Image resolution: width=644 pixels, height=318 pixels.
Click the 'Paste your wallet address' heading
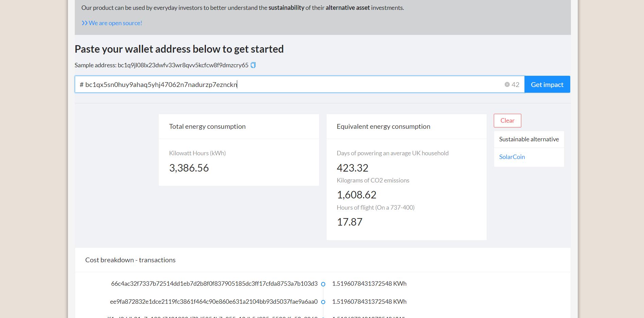179,49
